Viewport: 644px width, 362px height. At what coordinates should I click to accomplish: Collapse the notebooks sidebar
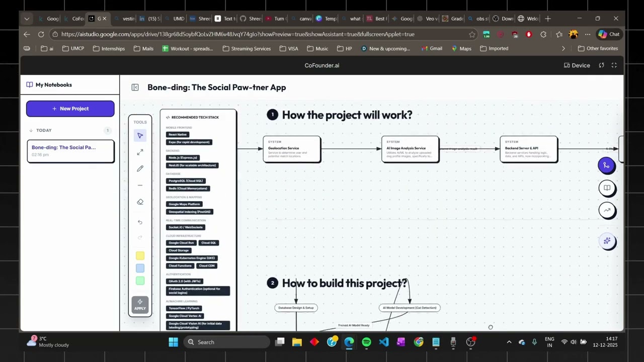(135, 87)
